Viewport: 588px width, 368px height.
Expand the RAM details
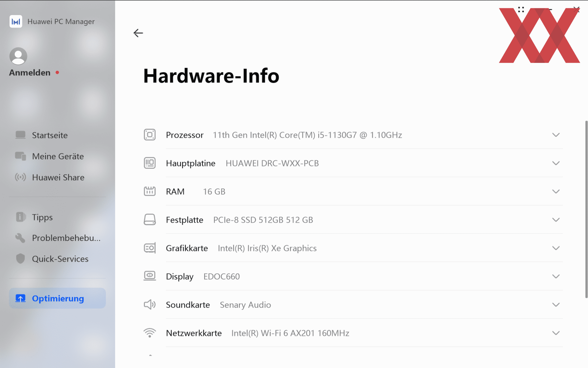tap(556, 191)
